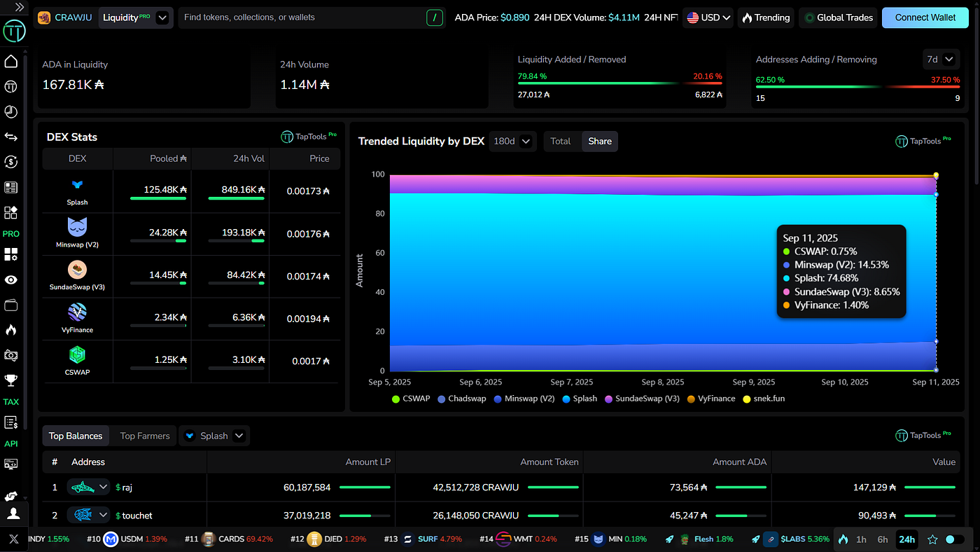This screenshot has height=552, width=980.
Task: Open the swap arrows icon in sidebar
Action: pyautogui.click(x=11, y=137)
